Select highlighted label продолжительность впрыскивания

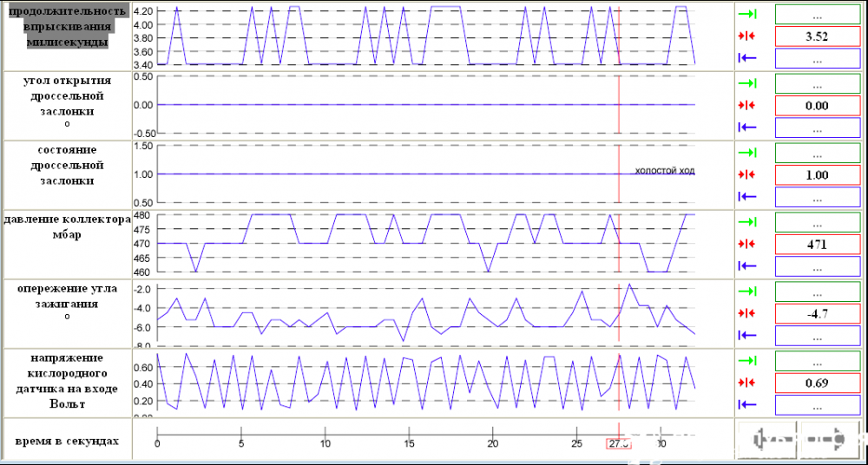[68, 27]
